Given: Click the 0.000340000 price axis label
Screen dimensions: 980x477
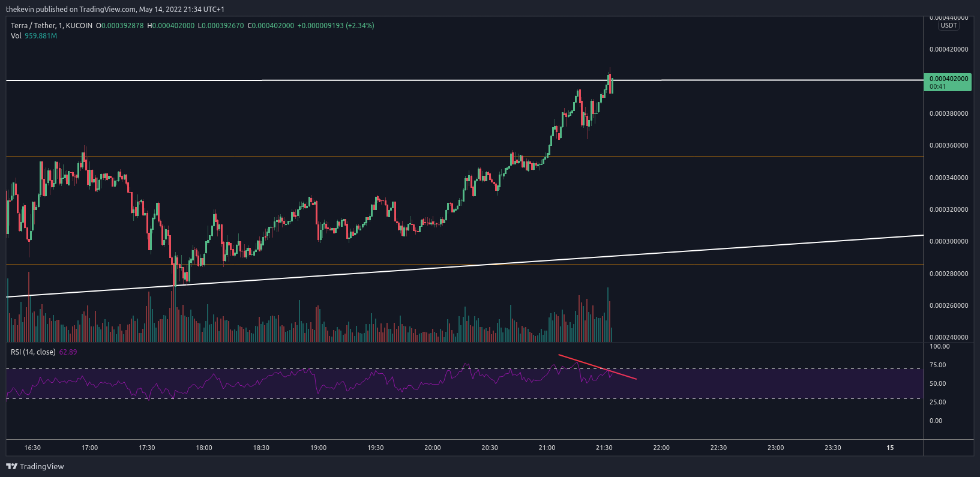Looking at the screenshot, I should point(949,178).
